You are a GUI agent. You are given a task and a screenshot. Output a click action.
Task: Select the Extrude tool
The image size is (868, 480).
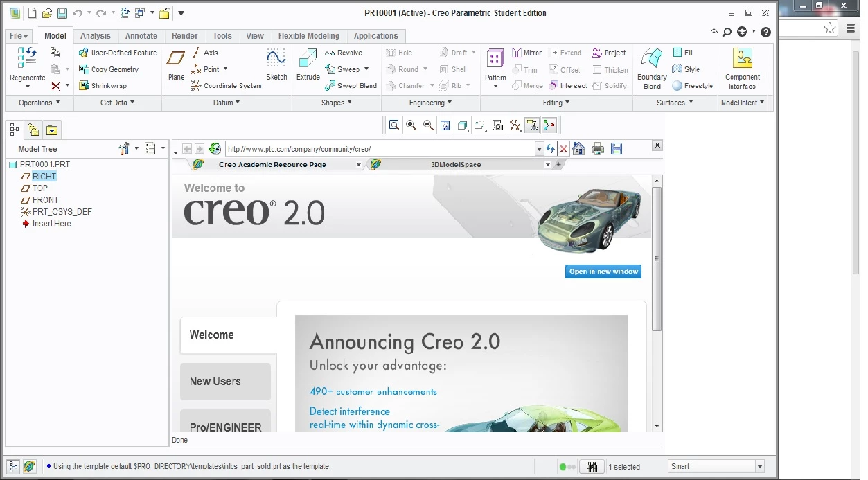308,64
